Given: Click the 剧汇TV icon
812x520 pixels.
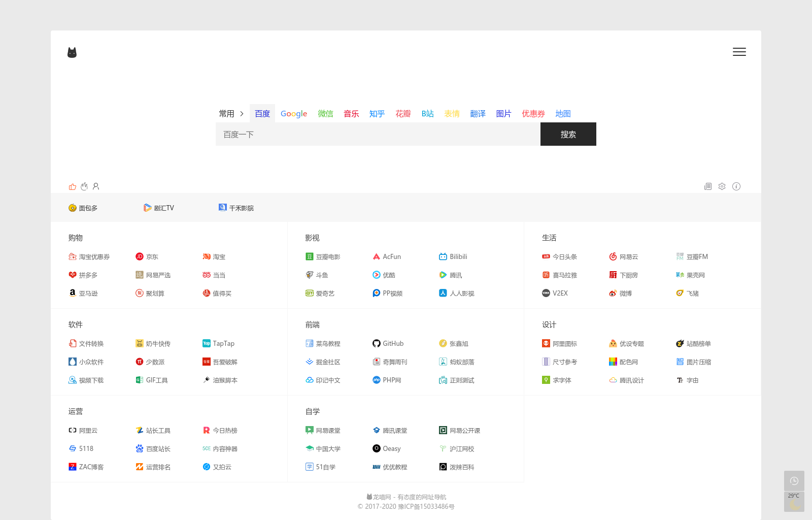Looking at the screenshot, I should (x=148, y=208).
